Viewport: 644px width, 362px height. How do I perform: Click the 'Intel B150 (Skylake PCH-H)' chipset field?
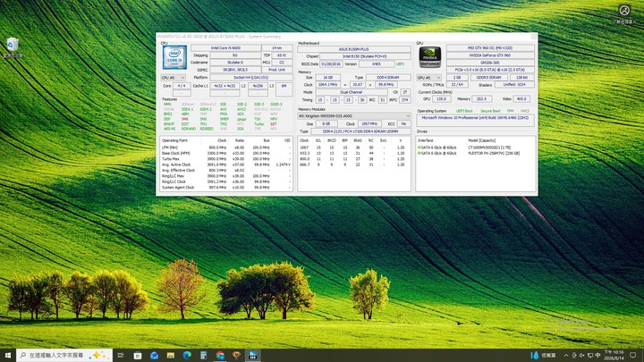(x=365, y=56)
